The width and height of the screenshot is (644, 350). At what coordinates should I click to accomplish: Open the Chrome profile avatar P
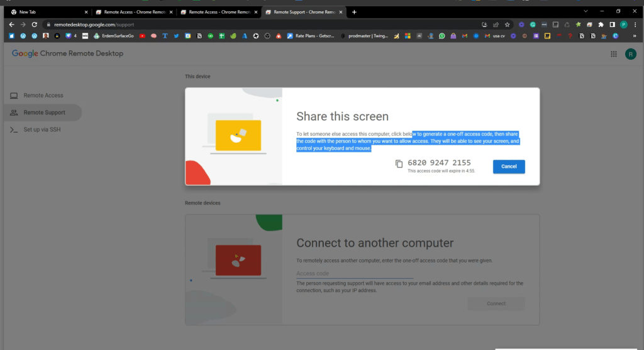(x=623, y=25)
